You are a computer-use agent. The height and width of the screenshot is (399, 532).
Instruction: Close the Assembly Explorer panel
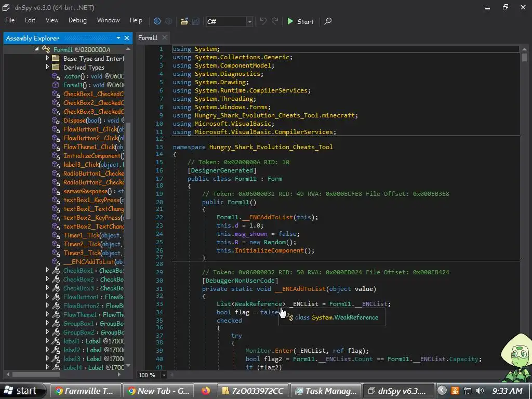tap(127, 38)
